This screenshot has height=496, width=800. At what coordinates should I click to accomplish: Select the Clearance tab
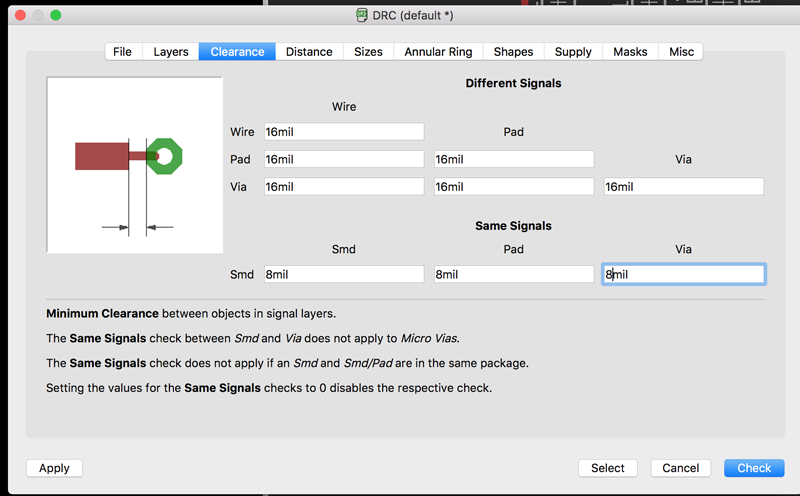(x=237, y=52)
